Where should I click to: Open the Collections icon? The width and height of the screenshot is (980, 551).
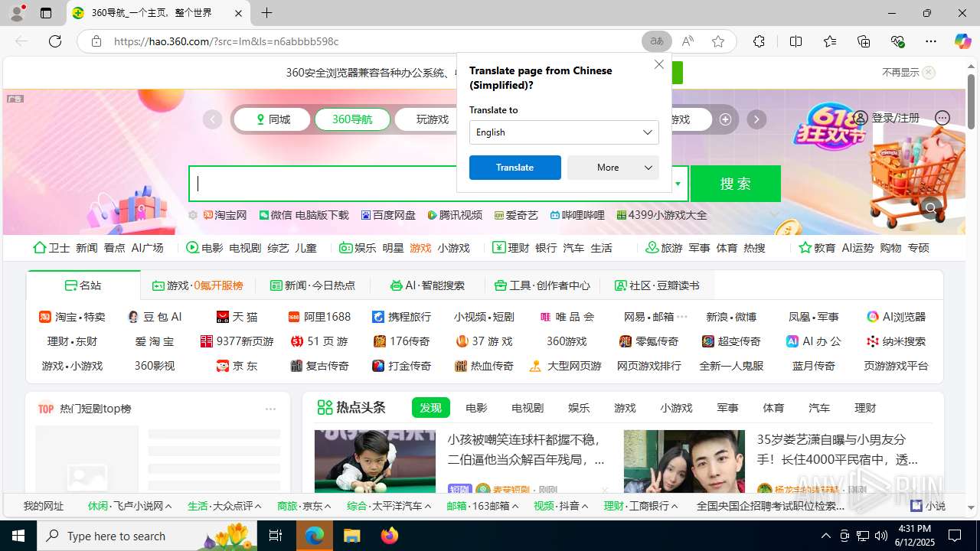864,41
